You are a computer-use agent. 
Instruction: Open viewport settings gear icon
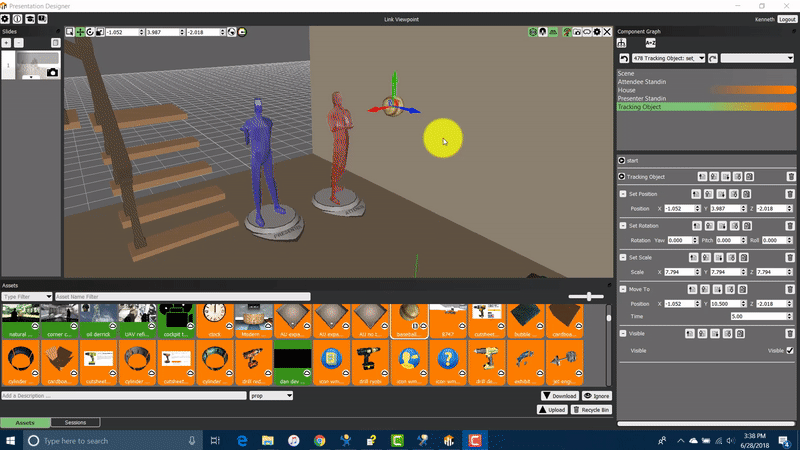tap(597, 32)
